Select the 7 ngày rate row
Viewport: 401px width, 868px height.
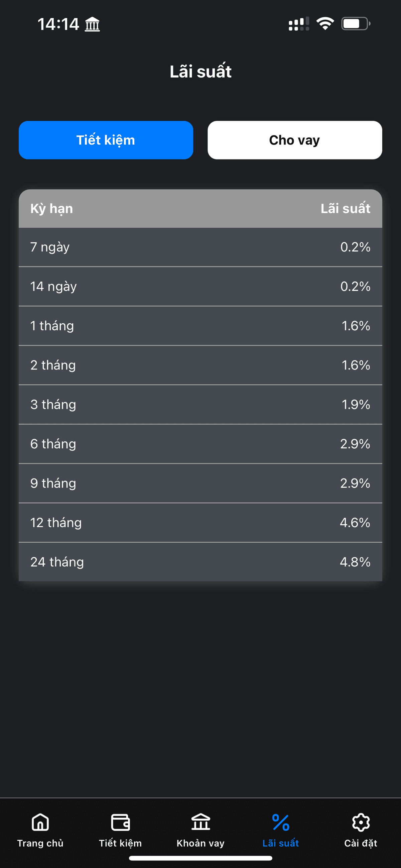200,247
